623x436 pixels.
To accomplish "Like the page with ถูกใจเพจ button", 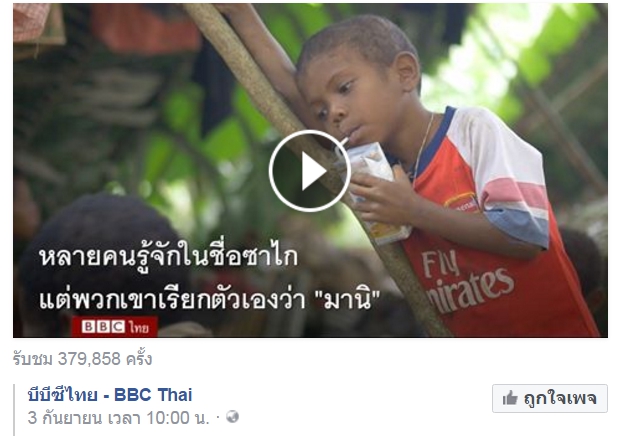I will click(x=550, y=398).
